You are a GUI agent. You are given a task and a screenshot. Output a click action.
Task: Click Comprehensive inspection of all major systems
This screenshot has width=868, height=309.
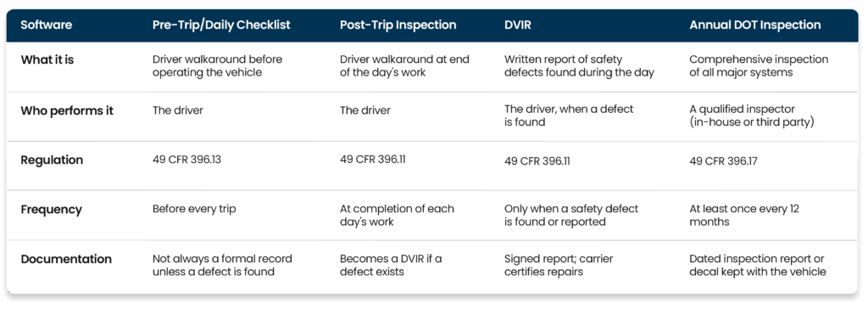[x=759, y=65]
